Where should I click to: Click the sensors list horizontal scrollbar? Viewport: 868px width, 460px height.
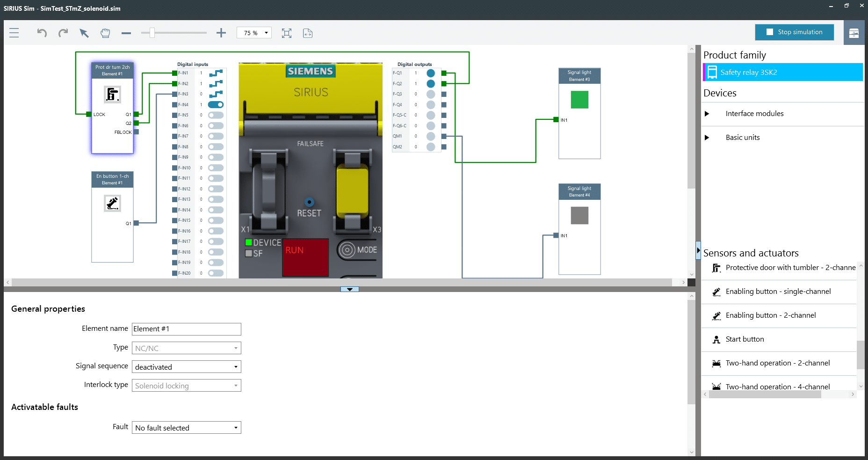765,394
